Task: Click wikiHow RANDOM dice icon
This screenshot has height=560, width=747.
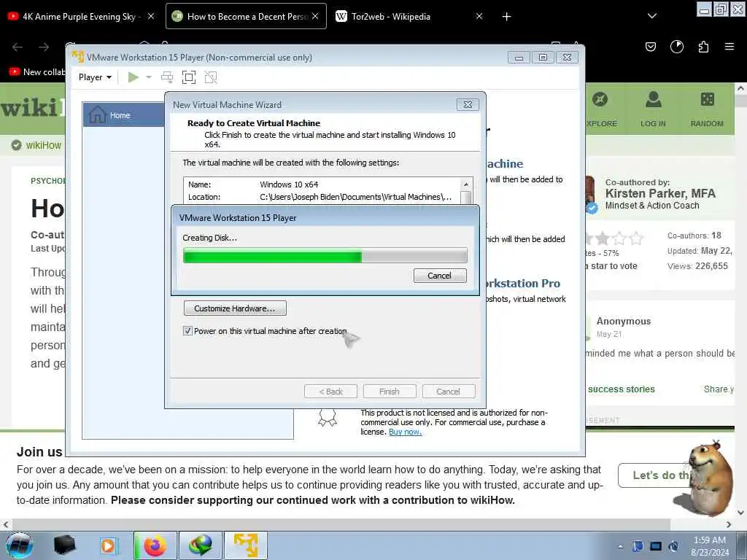Action: pos(708,99)
